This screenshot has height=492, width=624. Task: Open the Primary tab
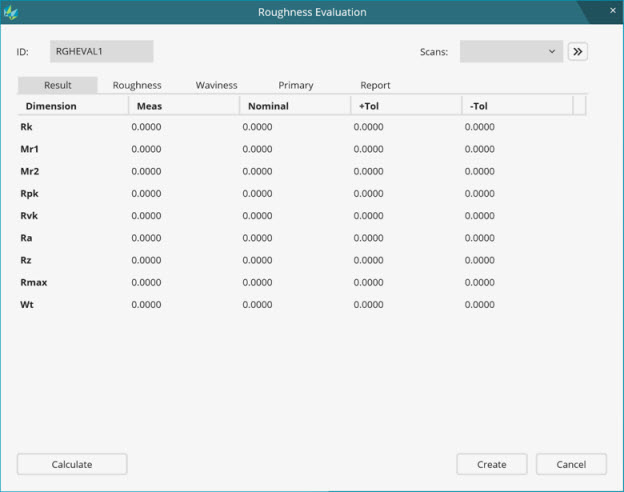point(296,85)
